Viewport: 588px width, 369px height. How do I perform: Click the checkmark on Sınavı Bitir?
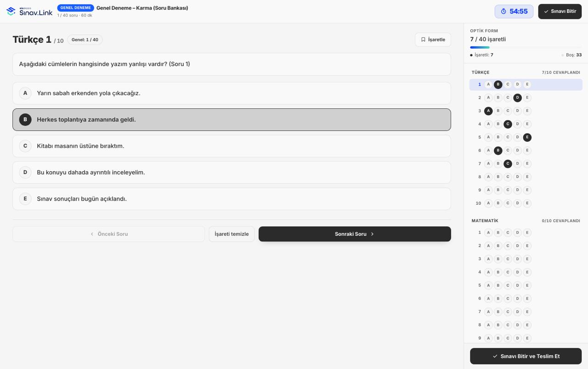click(x=546, y=11)
